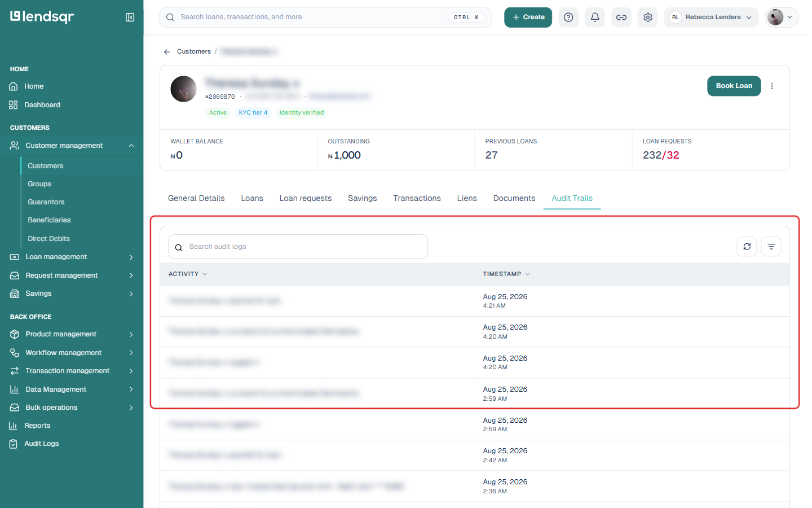Open the audit logs filter icon
Screen dimensions: 812x508
coord(771,247)
